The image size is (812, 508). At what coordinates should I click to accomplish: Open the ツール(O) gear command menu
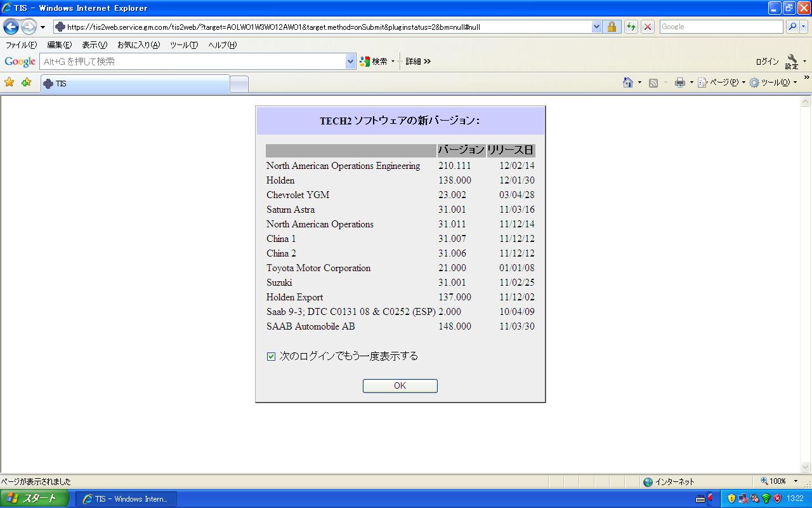click(773, 83)
